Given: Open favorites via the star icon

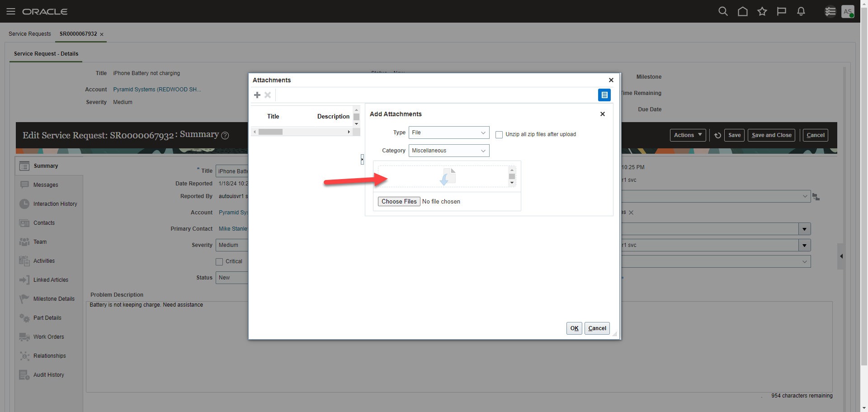Looking at the screenshot, I should pyautogui.click(x=762, y=11).
